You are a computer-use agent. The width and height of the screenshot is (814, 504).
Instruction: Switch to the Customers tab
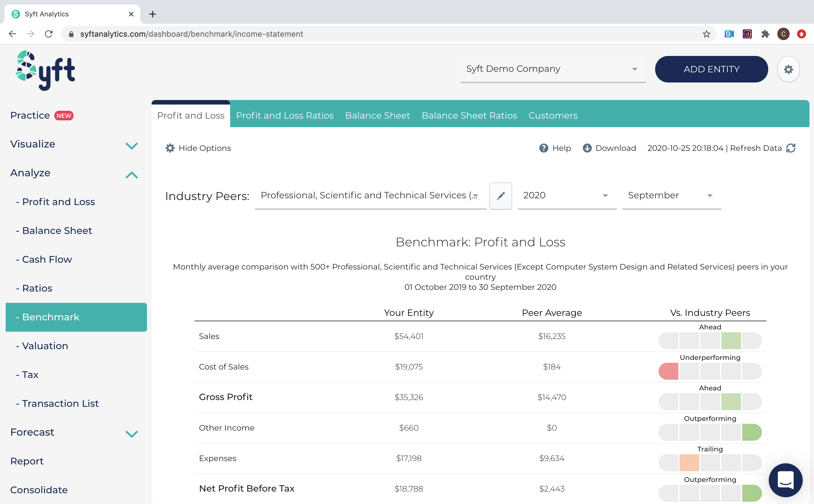coord(553,115)
